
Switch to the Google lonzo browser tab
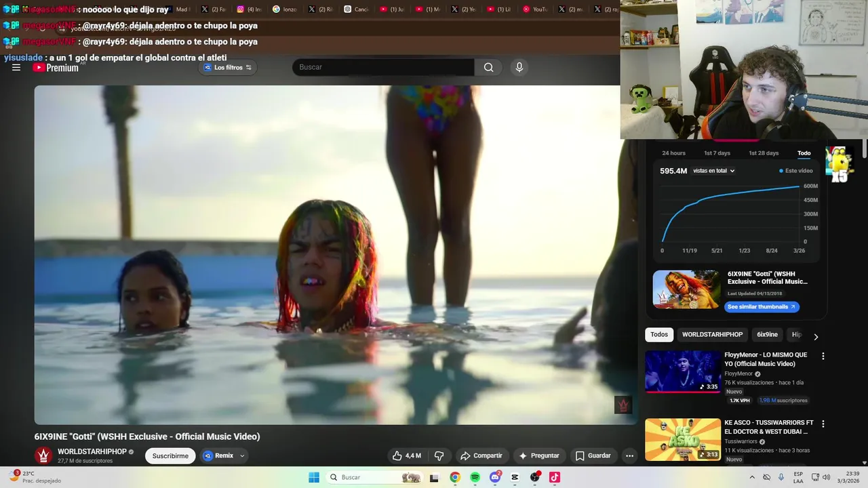(x=283, y=9)
